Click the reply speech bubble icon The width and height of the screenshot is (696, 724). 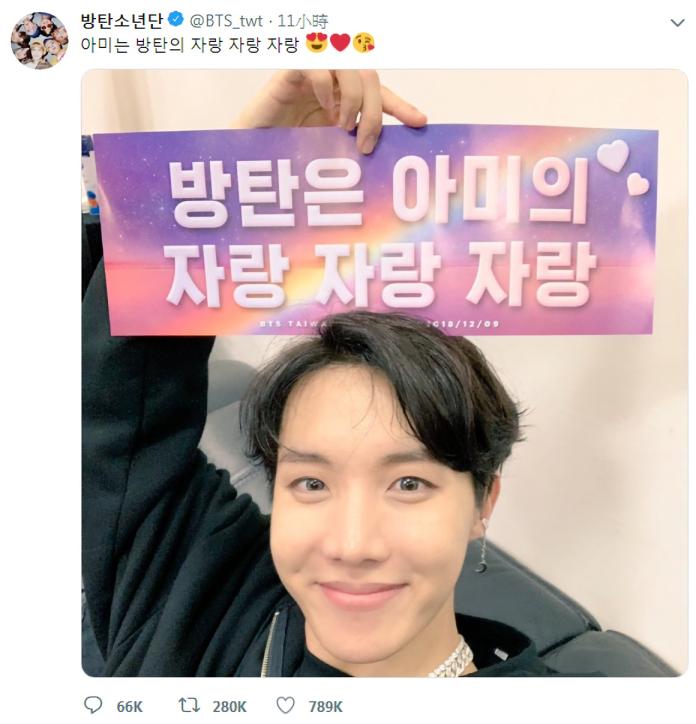tap(93, 705)
